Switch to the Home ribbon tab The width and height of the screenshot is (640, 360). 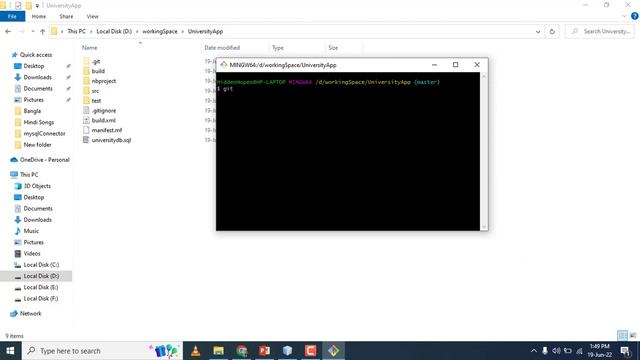click(39, 16)
